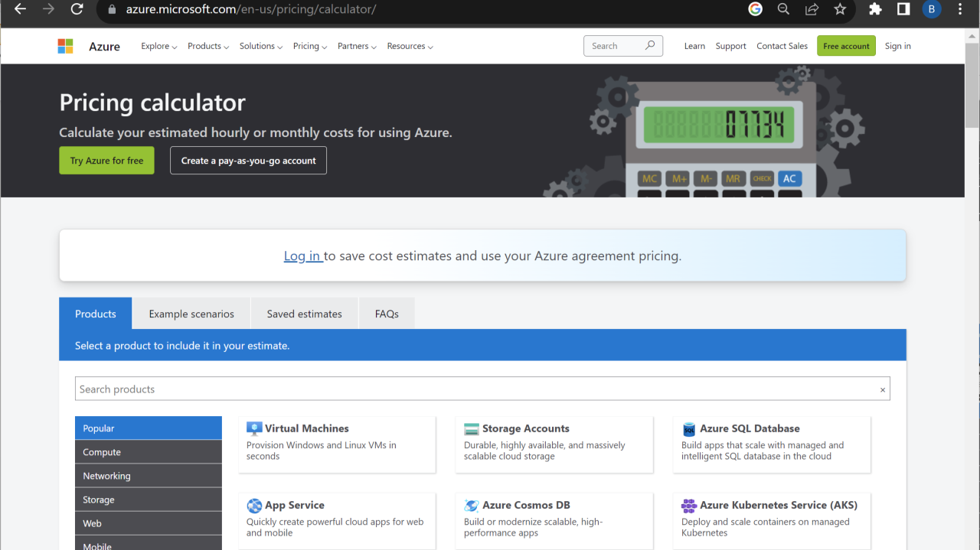Click the Storage Accounts product icon
The width and height of the screenshot is (980, 550).
(x=472, y=429)
